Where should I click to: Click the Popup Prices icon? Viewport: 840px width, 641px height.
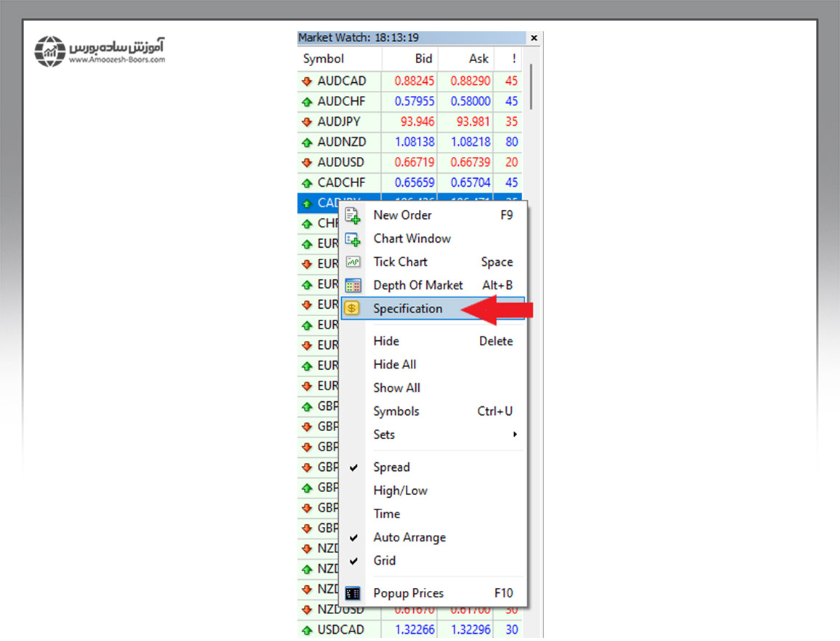[x=353, y=593]
